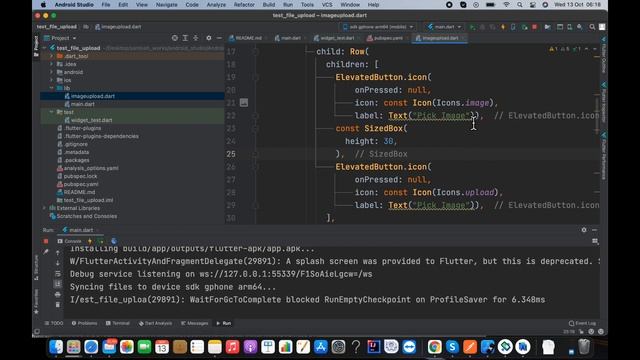
Task: Click Hot Reload lightning icon in Run panel
Action: (90, 241)
